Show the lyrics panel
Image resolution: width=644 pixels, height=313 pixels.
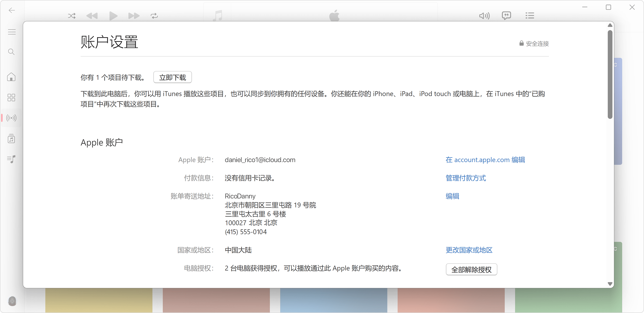pyautogui.click(x=507, y=16)
